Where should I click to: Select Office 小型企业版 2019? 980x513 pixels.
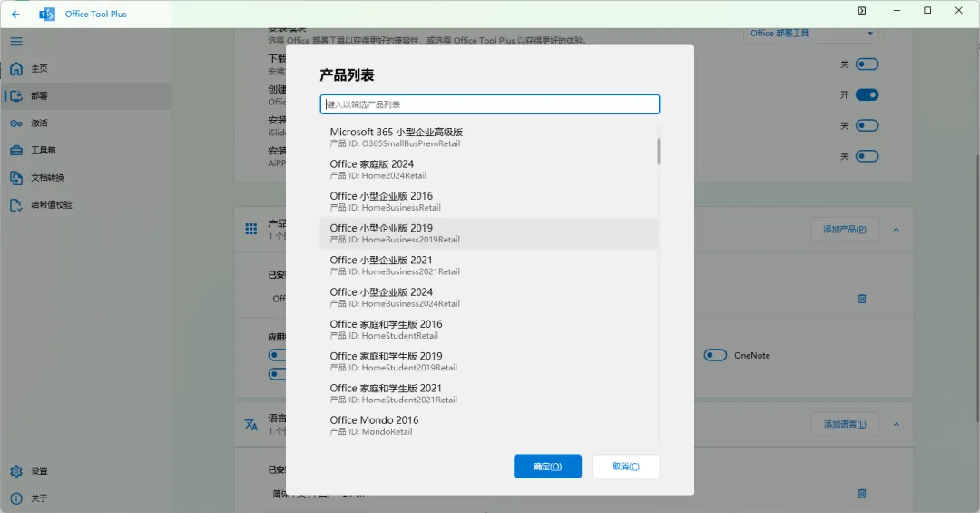click(x=489, y=233)
